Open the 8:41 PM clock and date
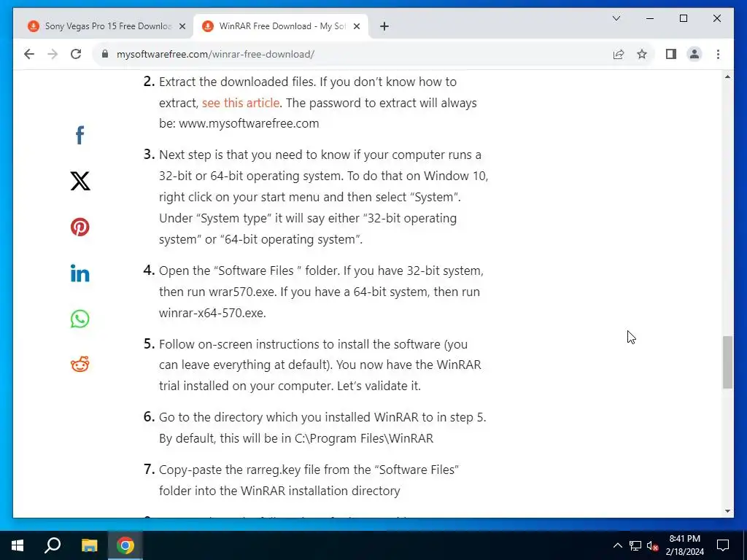 (x=684, y=545)
